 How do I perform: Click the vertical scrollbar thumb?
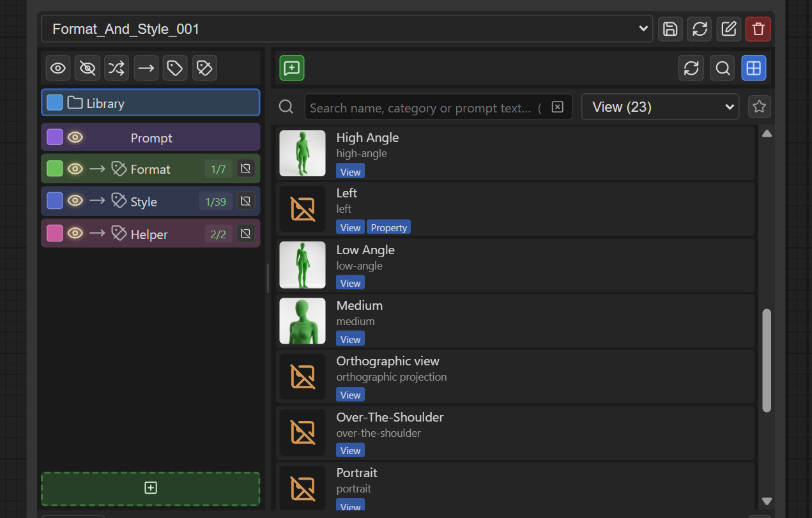pyautogui.click(x=767, y=360)
